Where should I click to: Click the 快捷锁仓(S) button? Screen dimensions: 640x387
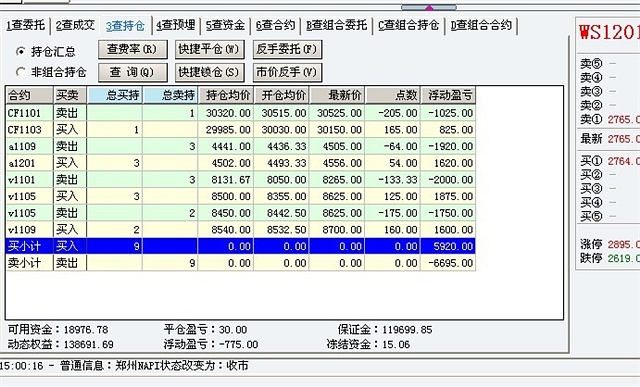point(210,72)
